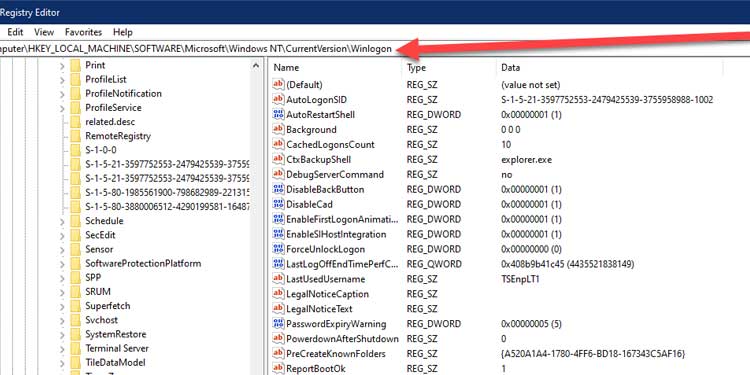
Task: Expand the Print key
Action: pyautogui.click(x=62, y=66)
